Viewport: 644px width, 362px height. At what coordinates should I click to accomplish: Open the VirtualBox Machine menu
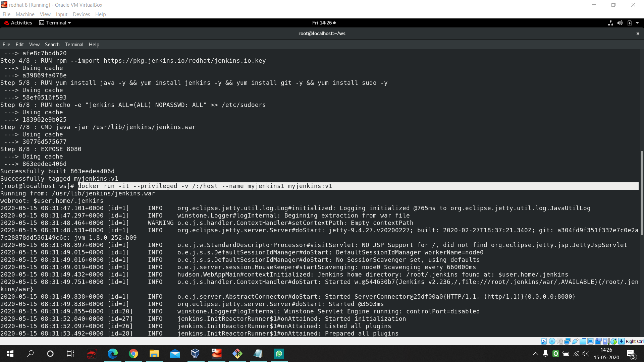pos(25,14)
